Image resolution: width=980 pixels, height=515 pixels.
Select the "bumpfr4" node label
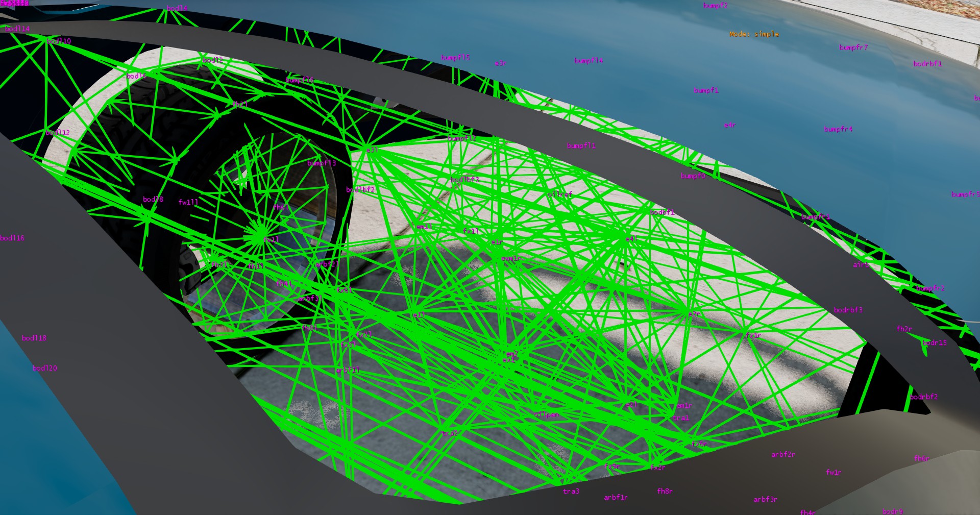(838, 129)
